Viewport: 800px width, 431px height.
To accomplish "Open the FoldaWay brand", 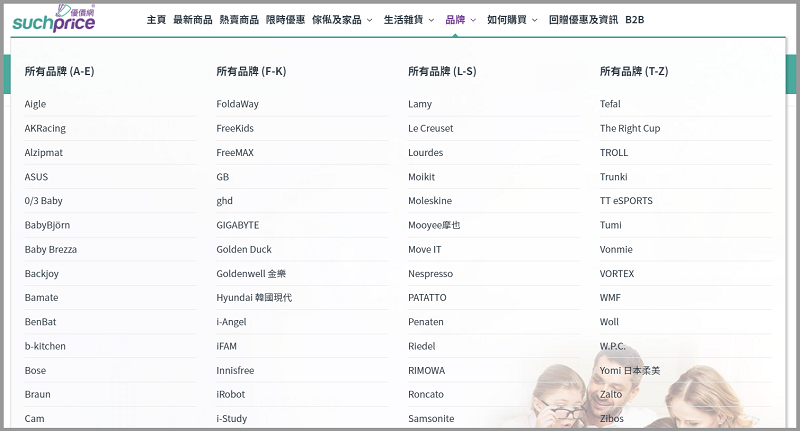I will (237, 104).
